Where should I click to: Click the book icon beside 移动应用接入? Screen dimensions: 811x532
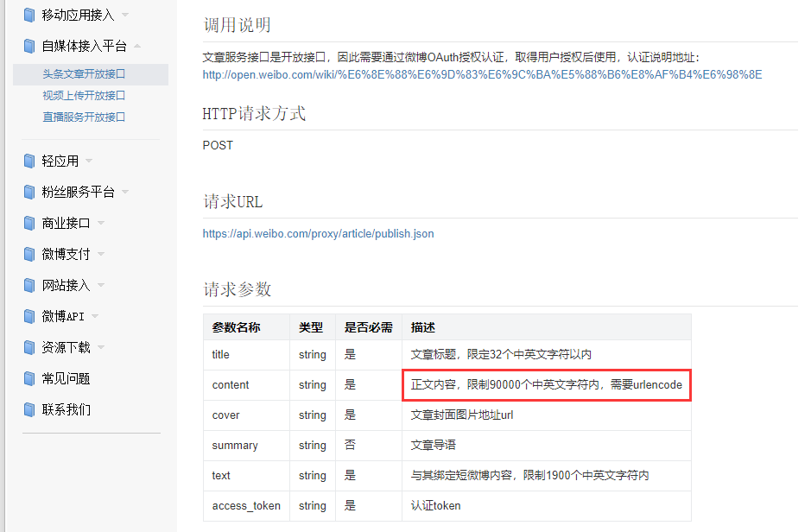click(30, 15)
